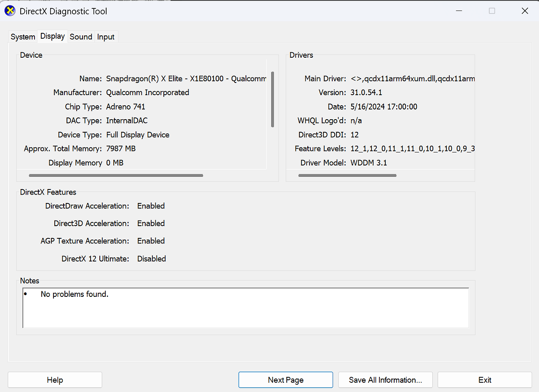The width and height of the screenshot is (539, 392).
Task: Click the Notes text box
Action: pyautogui.click(x=245, y=308)
